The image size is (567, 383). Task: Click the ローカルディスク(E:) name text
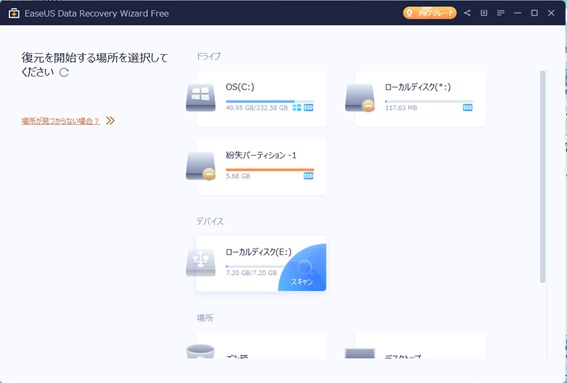pyautogui.click(x=258, y=252)
